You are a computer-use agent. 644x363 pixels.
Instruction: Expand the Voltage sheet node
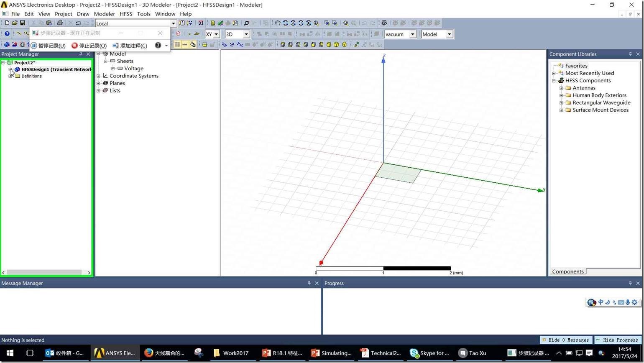[113, 69]
